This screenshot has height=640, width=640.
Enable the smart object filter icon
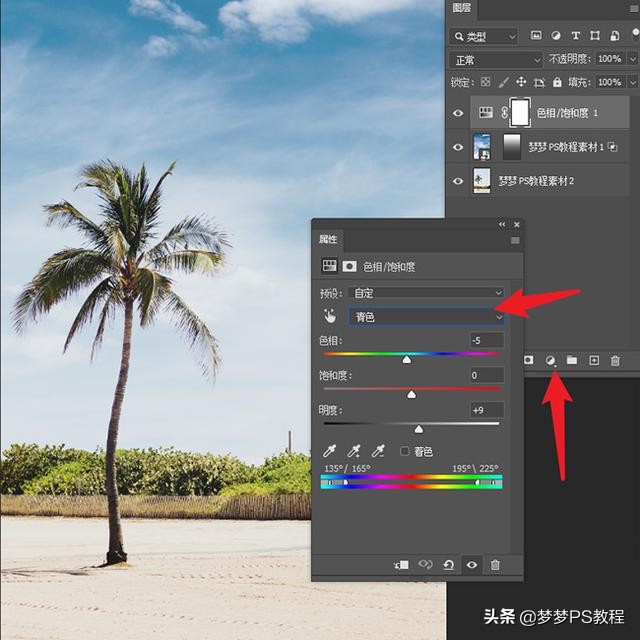(615, 36)
